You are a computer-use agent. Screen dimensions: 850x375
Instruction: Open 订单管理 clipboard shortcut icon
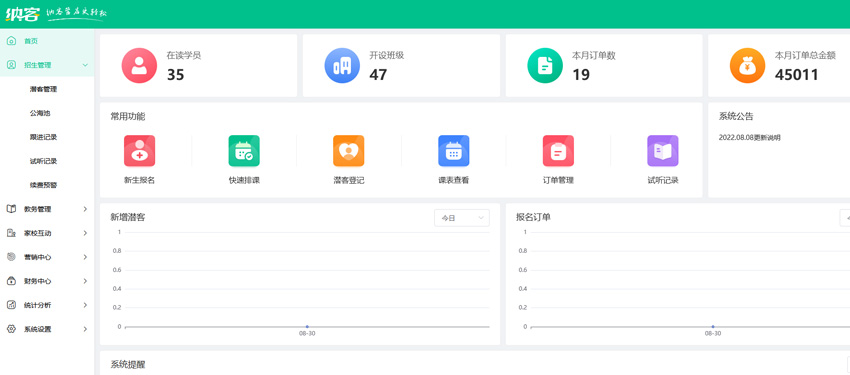(558, 151)
